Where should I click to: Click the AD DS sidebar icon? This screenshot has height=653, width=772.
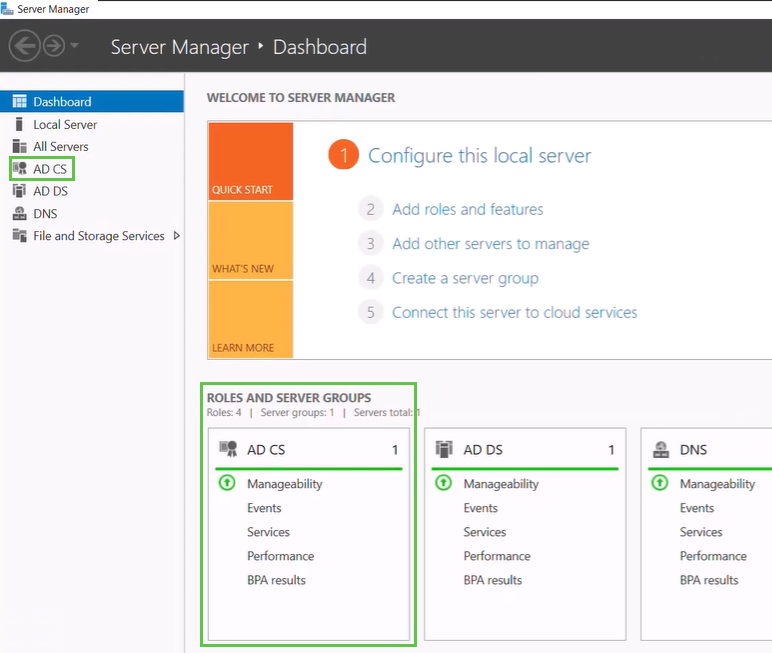(19, 191)
